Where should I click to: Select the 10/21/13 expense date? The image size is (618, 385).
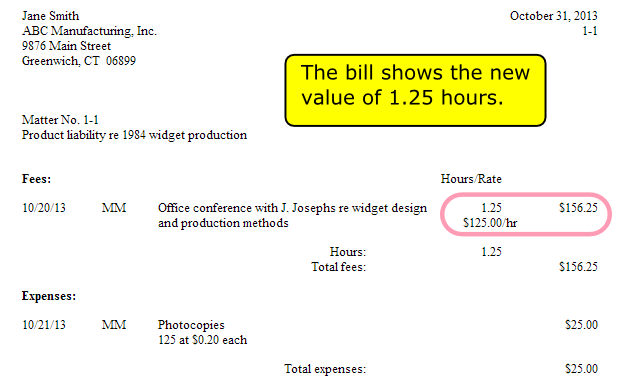click(44, 325)
